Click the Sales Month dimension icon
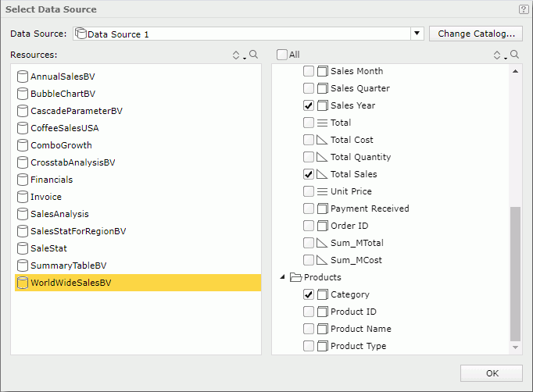The height and width of the screenshot is (392, 533). point(323,71)
